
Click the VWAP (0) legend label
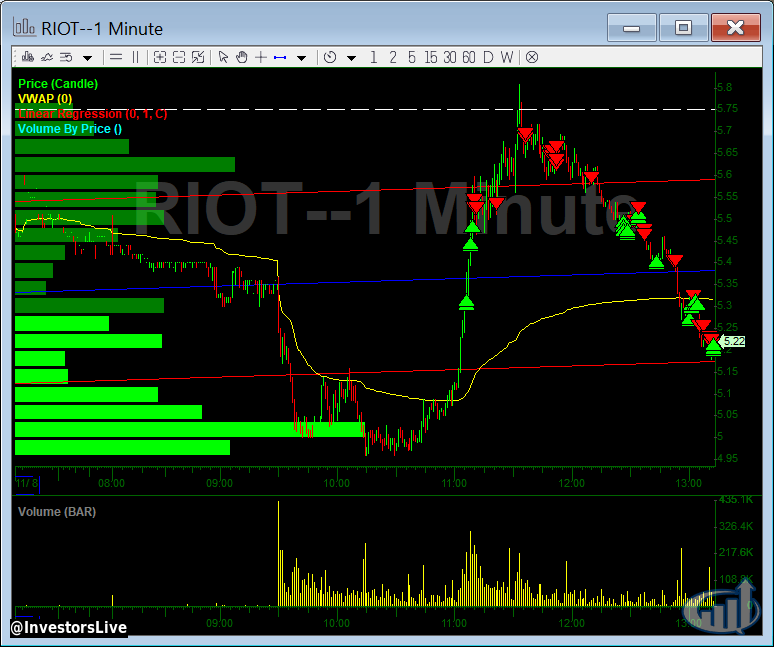(x=45, y=99)
